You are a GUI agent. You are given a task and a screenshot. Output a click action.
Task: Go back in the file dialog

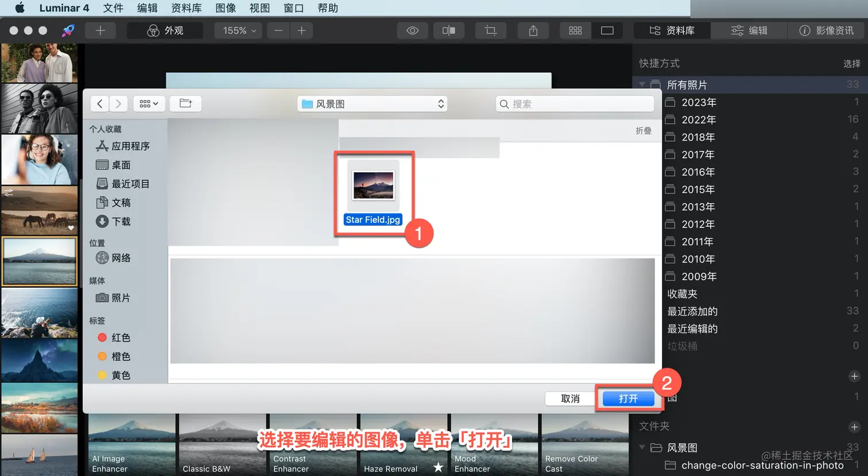(x=100, y=103)
